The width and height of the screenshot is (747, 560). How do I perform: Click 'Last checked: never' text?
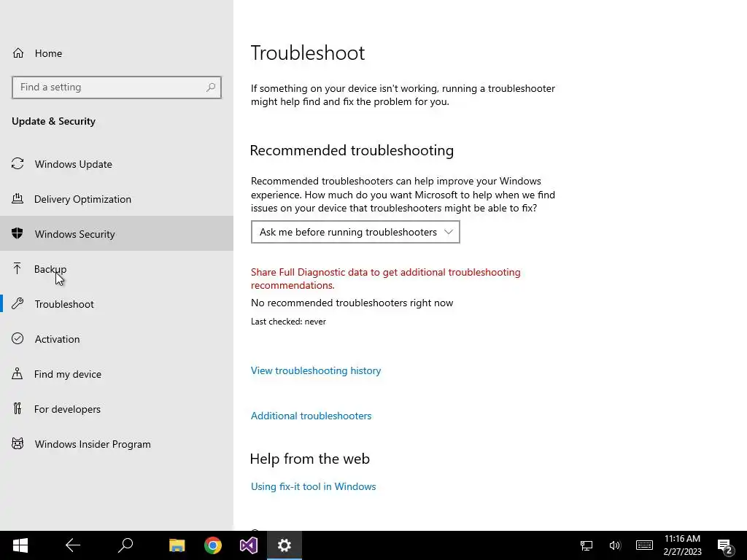pos(288,322)
